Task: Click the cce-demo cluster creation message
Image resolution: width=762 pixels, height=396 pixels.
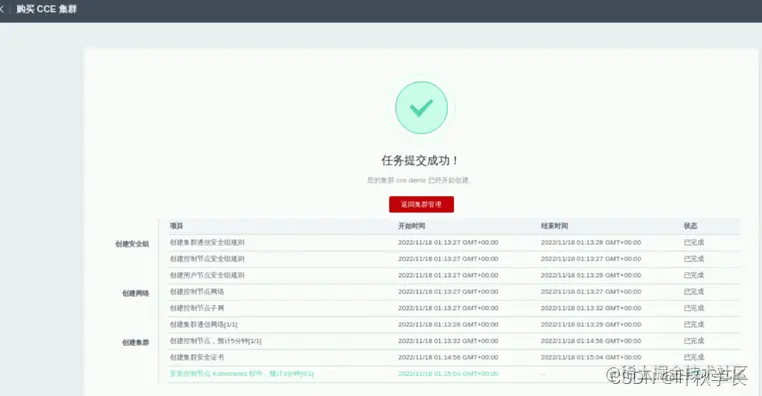Action: (419, 180)
